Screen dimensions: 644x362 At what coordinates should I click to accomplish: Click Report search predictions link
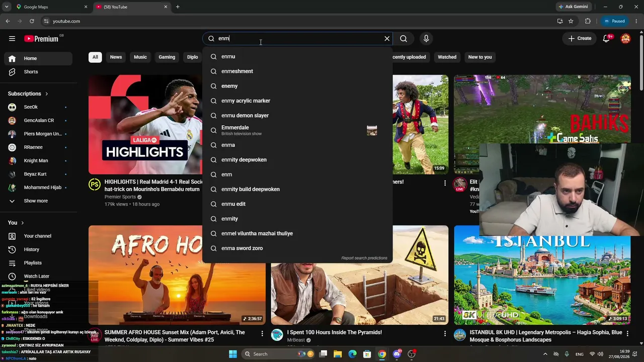(x=364, y=258)
